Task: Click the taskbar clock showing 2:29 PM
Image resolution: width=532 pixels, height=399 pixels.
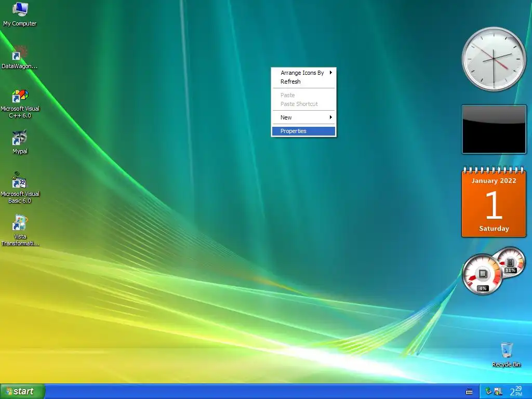Action: pos(516,391)
